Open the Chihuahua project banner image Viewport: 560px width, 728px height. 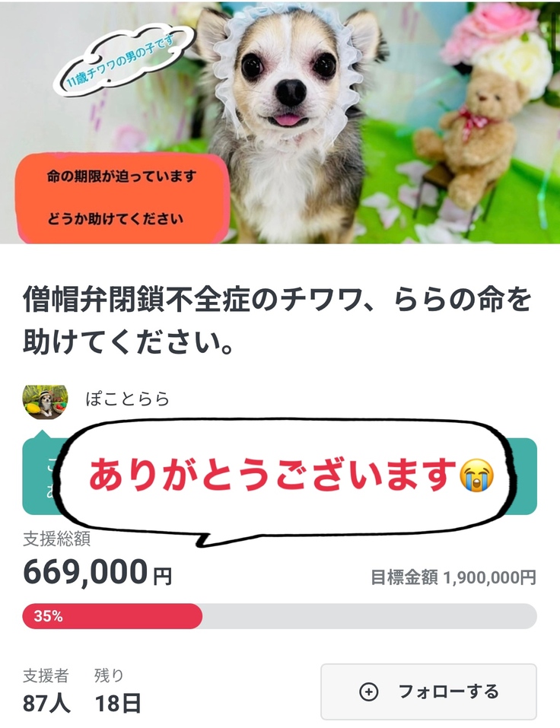[280, 122]
